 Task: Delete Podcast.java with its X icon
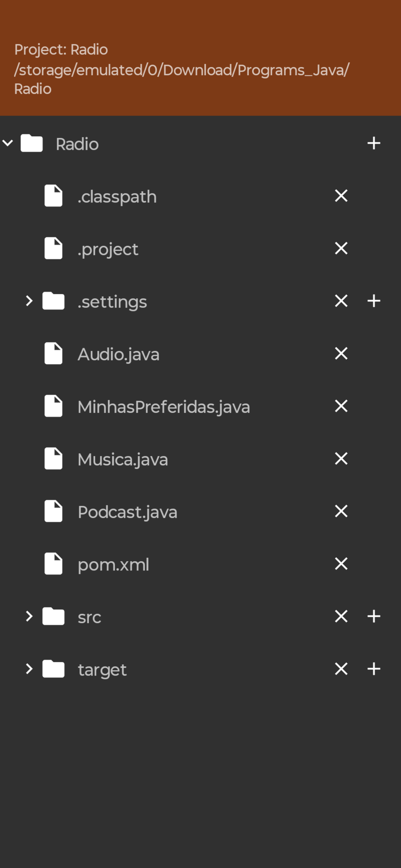[x=341, y=511]
